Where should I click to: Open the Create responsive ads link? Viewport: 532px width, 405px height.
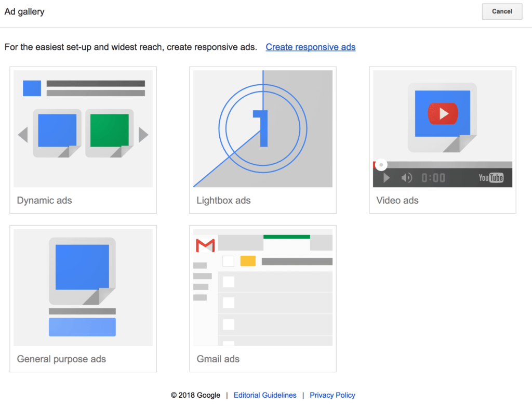(310, 47)
